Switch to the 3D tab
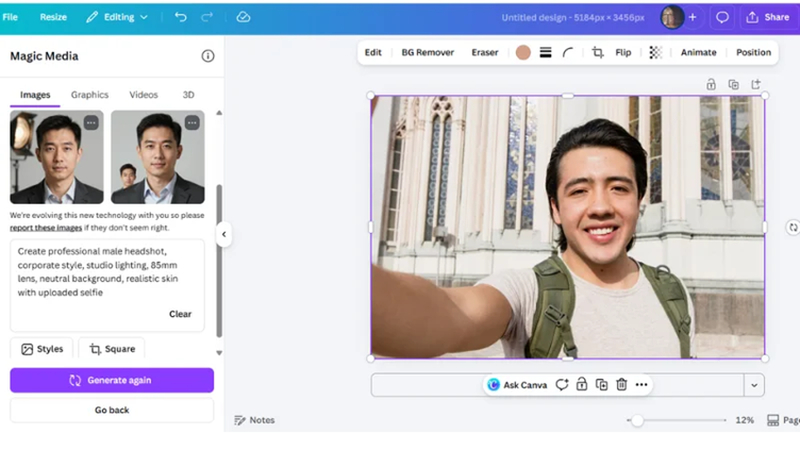 tap(188, 95)
